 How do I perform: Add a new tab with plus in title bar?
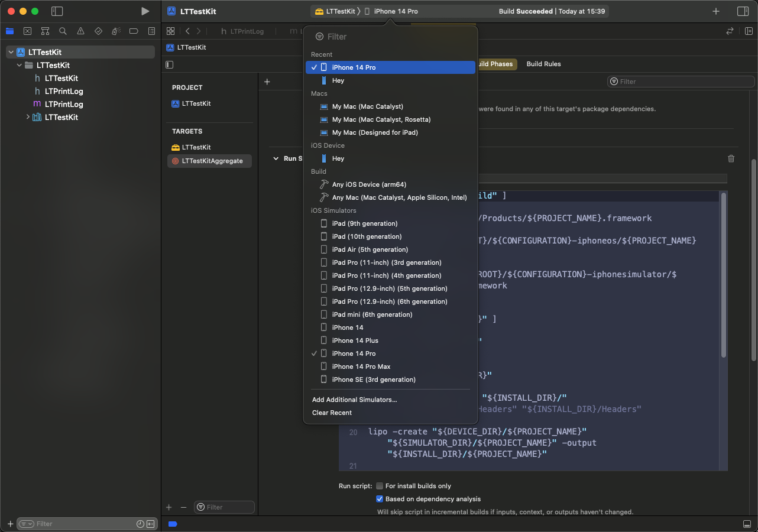tap(716, 11)
